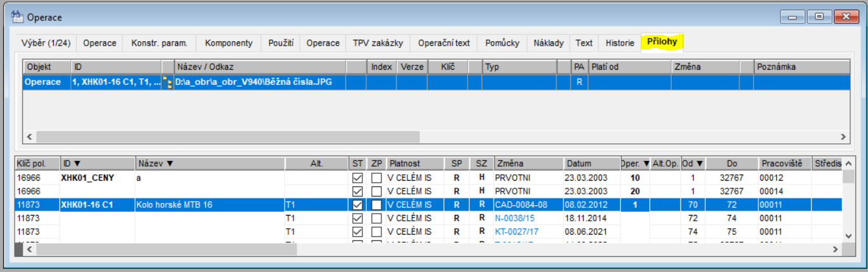Click the attachments list horizontal scrollbar thumb
The width and height of the screenshot is (868, 272).
[x=228, y=137]
